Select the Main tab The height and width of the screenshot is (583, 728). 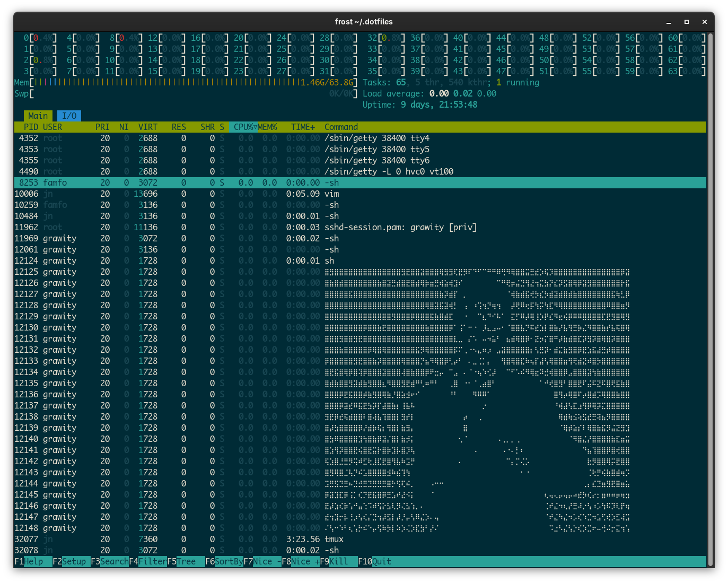pos(38,116)
